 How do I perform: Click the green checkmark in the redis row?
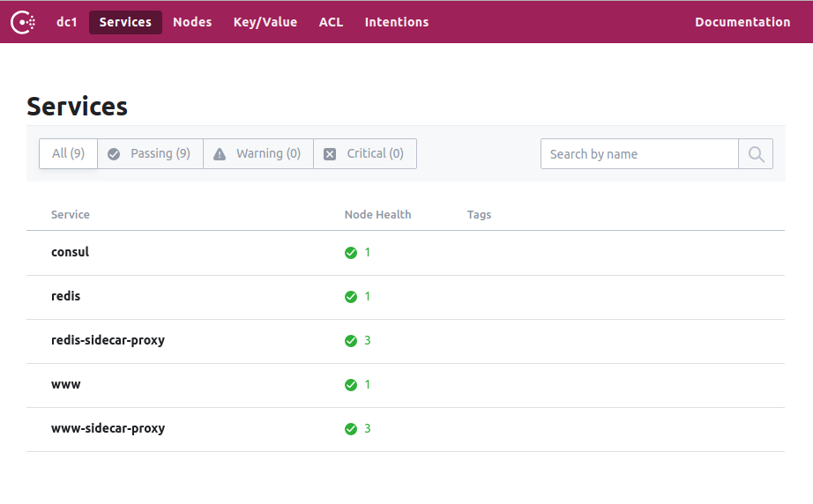351,297
